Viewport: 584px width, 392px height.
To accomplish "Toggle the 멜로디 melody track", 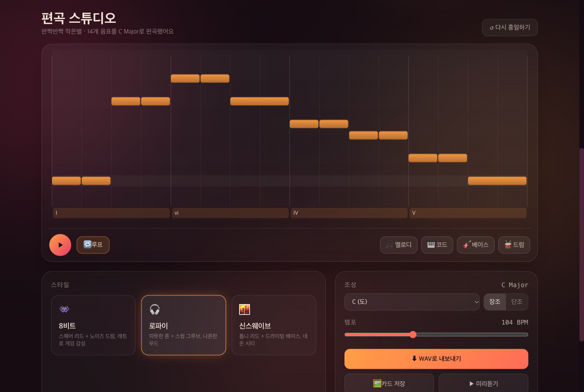I will [x=398, y=245].
